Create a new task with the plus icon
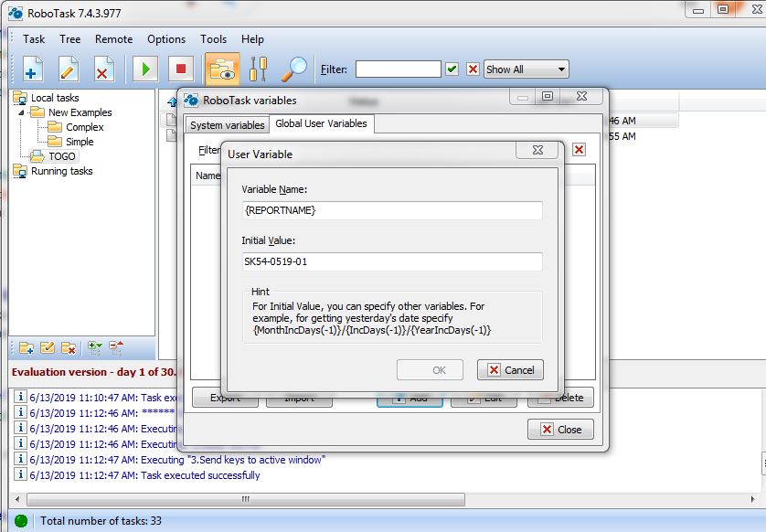The image size is (766, 532). click(32, 69)
